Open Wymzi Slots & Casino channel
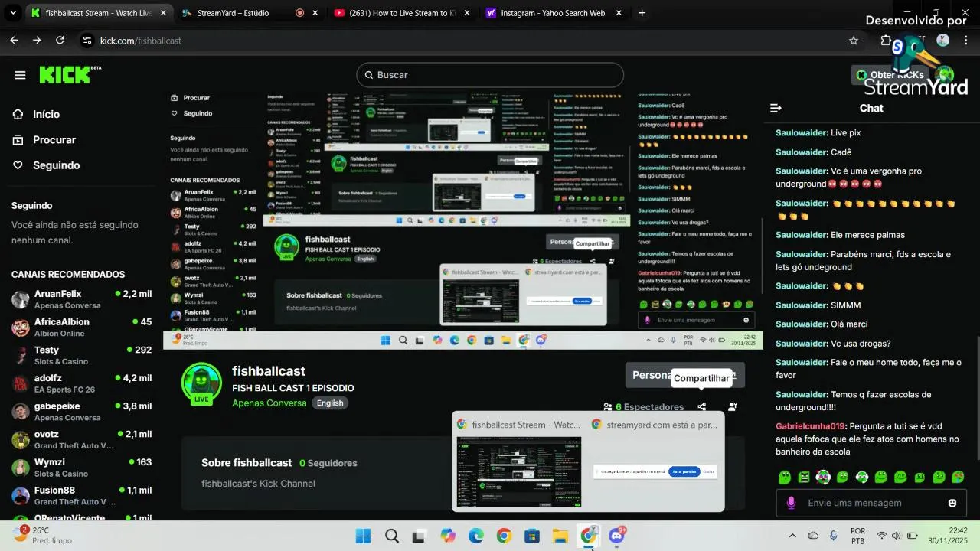This screenshot has width=980, height=551. pos(81,468)
